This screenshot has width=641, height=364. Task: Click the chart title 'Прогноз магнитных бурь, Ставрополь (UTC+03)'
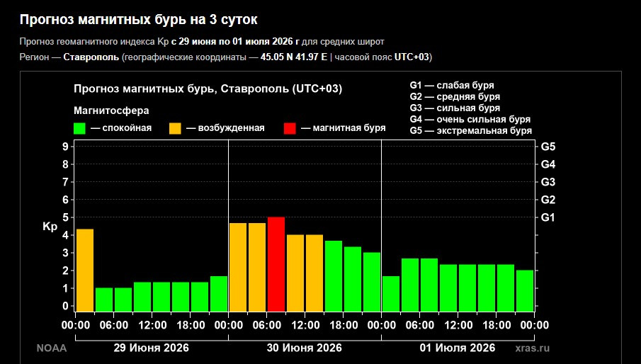tap(208, 89)
